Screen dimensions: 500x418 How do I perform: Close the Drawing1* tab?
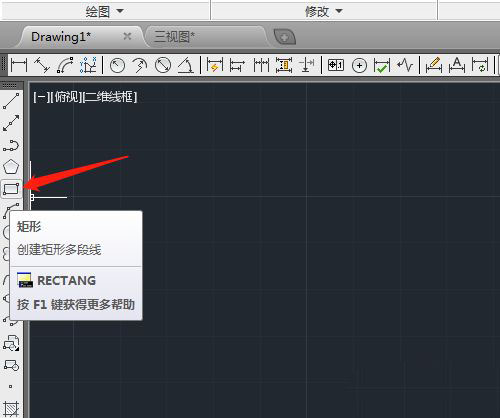pyautogui.click(x=127, y=36)
